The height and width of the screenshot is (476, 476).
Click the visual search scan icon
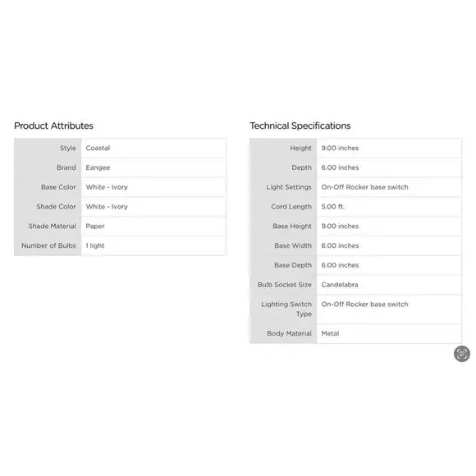click(462, 354)
